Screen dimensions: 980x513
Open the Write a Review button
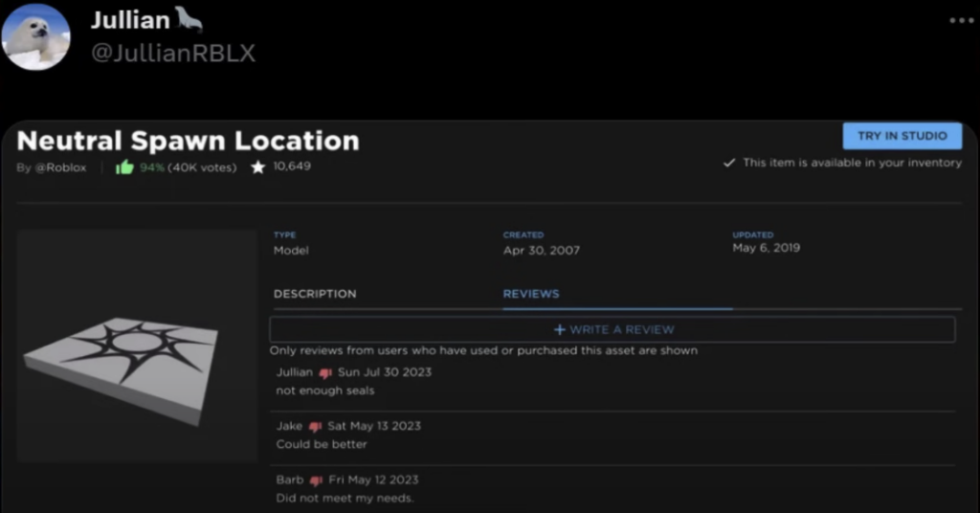coord(612,329)
